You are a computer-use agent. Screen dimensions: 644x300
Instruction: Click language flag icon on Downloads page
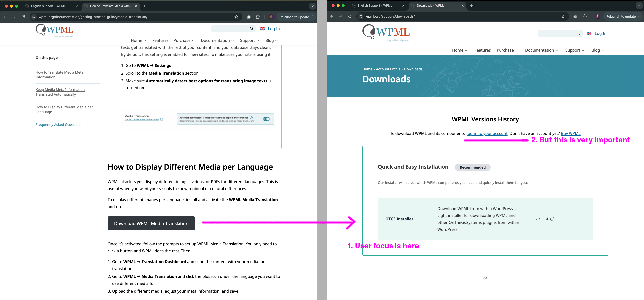[x=589, y=34]
